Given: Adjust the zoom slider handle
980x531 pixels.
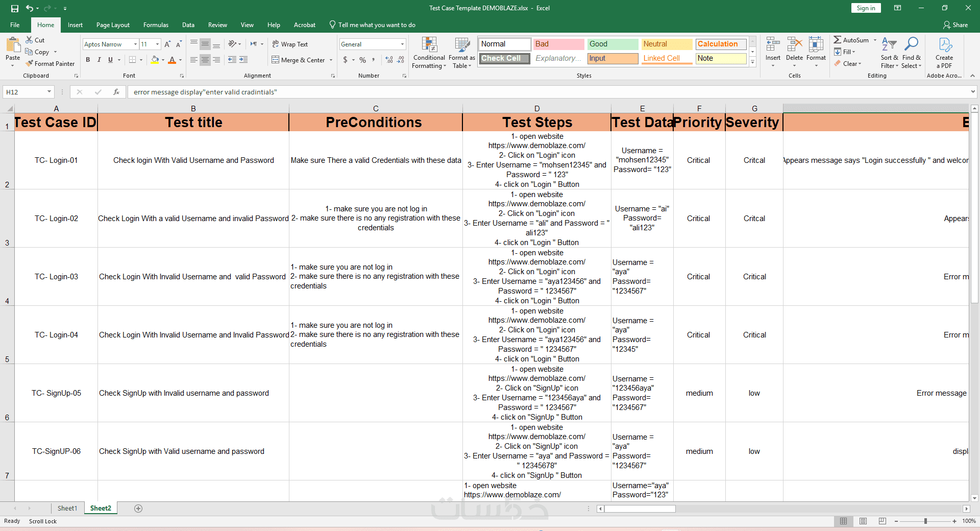Looking at the screenshot, I should pyautogui.click(x=925, y=521).
